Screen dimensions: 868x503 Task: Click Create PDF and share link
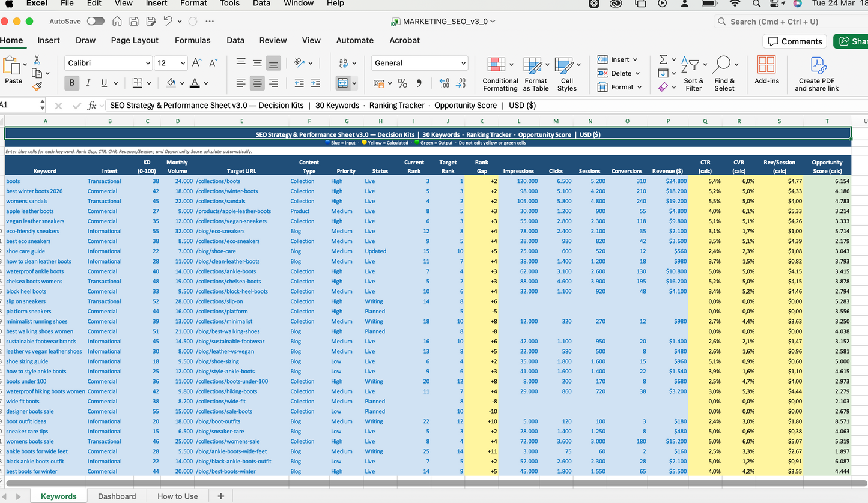817,74
